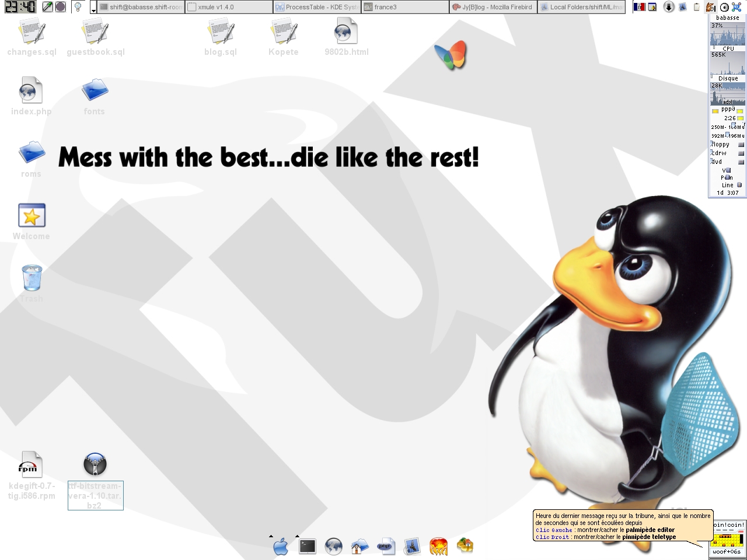Open the globe web browser dock icon

pyautogui.click(x=333, y=547)
